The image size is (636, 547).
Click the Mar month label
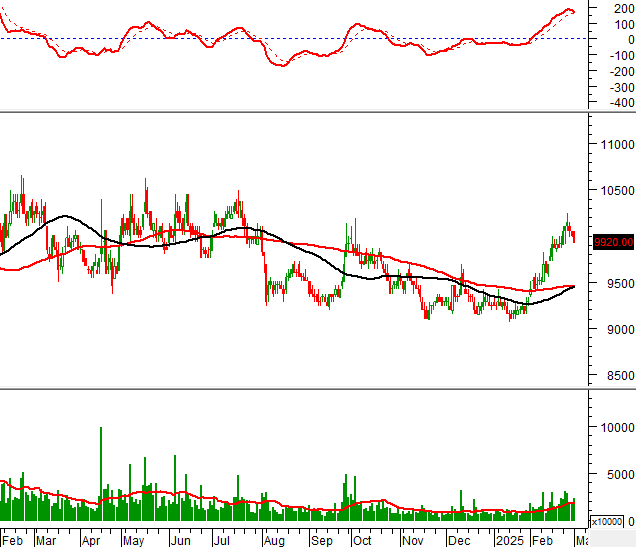click(x=46, y=541)
